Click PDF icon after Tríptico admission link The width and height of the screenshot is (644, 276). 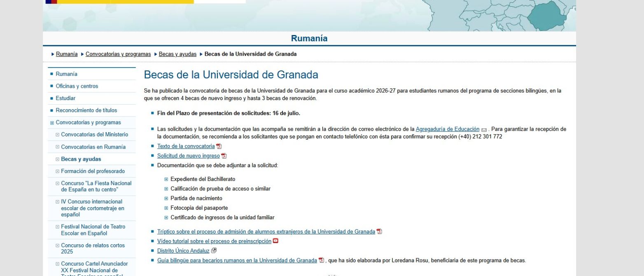[x=379, y=232]
